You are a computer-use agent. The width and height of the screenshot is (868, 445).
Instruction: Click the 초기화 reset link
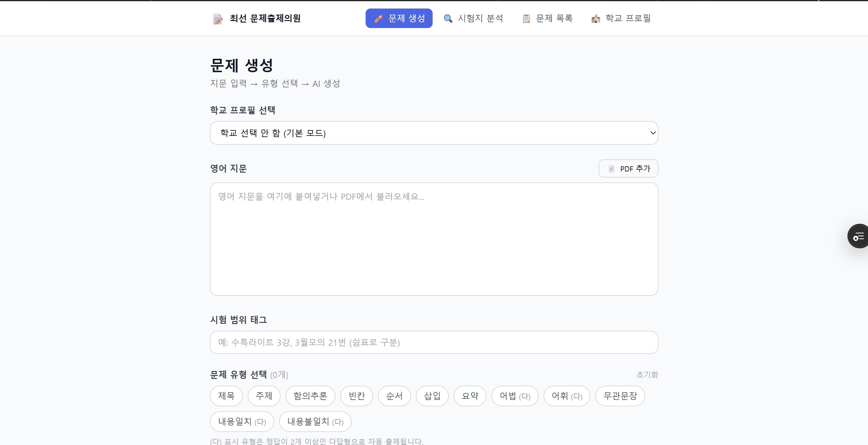tap(647, 375)
